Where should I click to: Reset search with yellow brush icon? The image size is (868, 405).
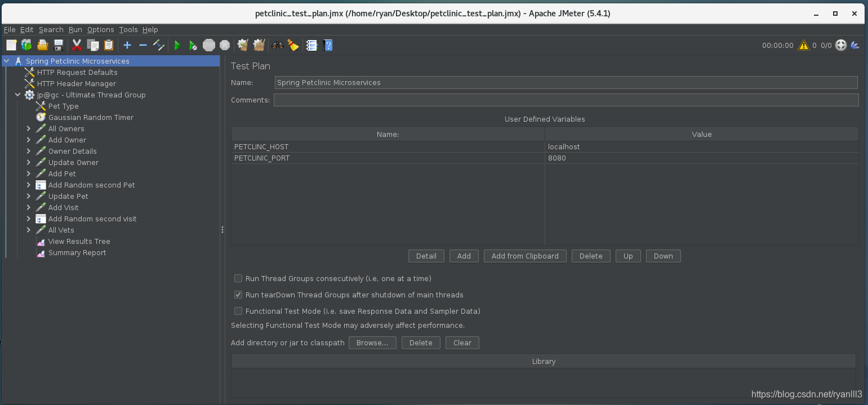click(293, 45)
